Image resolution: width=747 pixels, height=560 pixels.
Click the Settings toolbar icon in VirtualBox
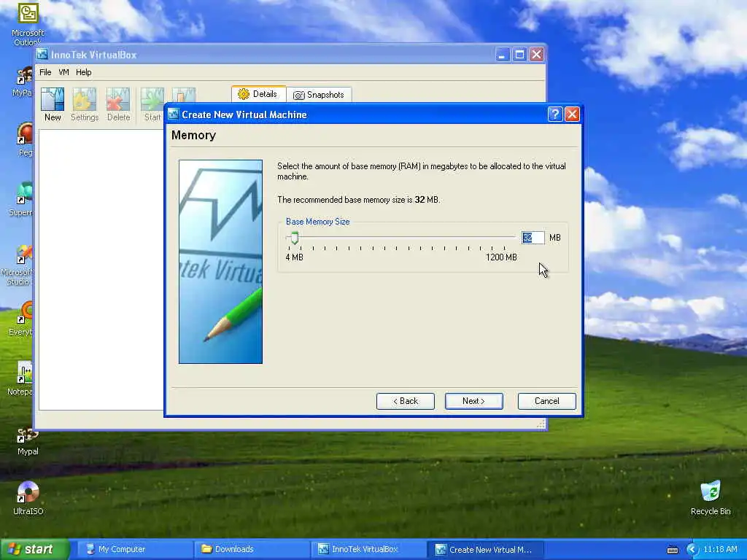click(x=85, y=105)
